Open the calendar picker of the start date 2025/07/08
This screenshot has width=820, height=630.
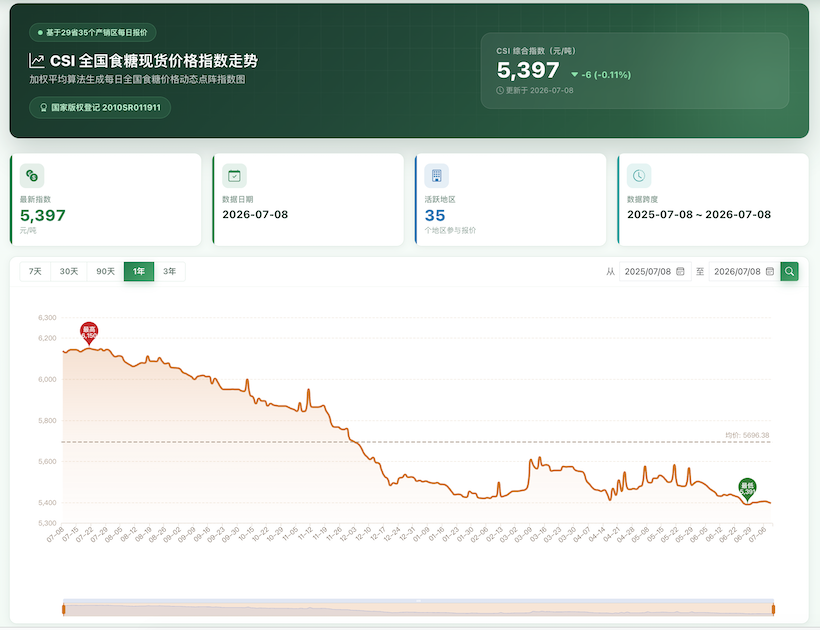[680, 271]
